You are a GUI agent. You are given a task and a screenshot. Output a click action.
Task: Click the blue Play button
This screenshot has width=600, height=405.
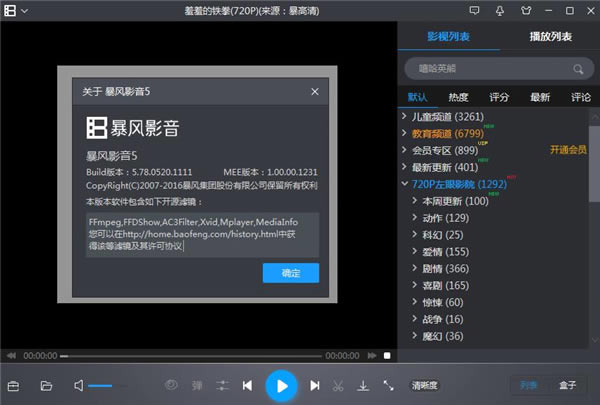[x=282, y=385]
